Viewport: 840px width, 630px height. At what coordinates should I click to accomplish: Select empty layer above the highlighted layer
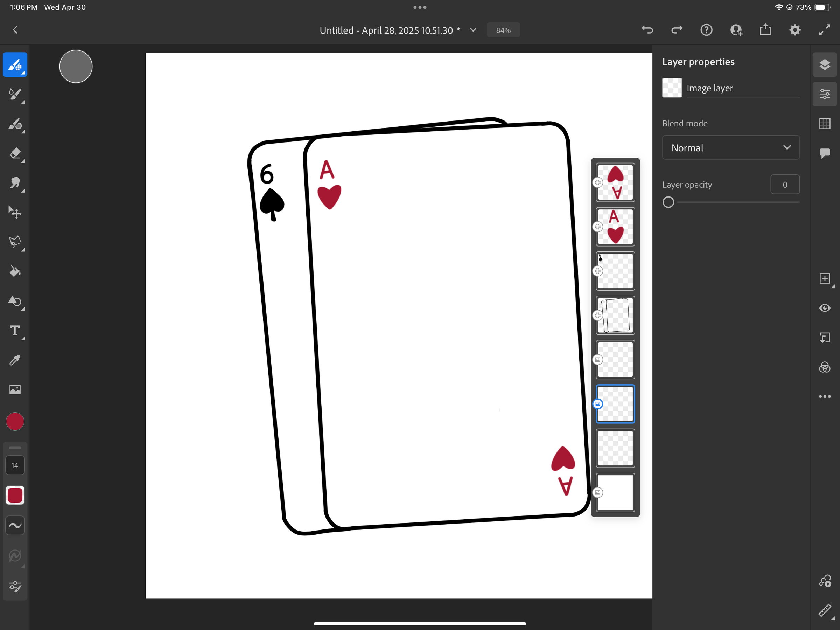(x=615, y=360)
